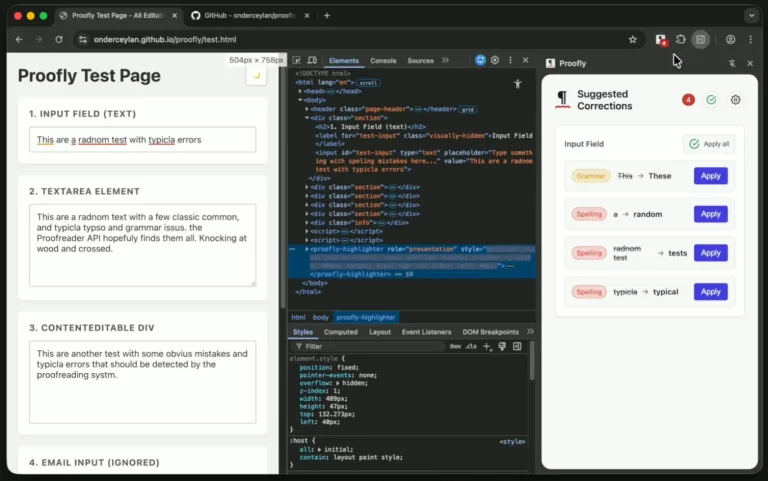Apply the 'This' to 'These' grammar correction
The height and width of the screenshot is (481, 768).
click(x=710, y=176)
